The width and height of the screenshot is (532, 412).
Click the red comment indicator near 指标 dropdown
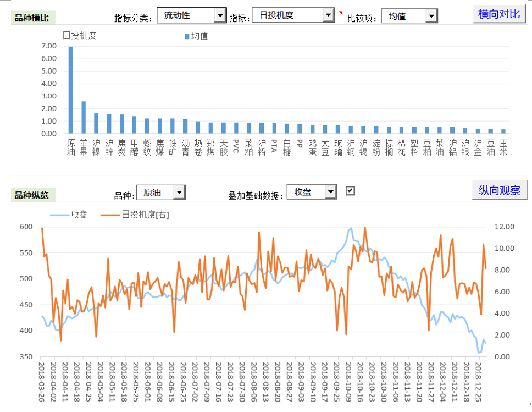[340, 13]
